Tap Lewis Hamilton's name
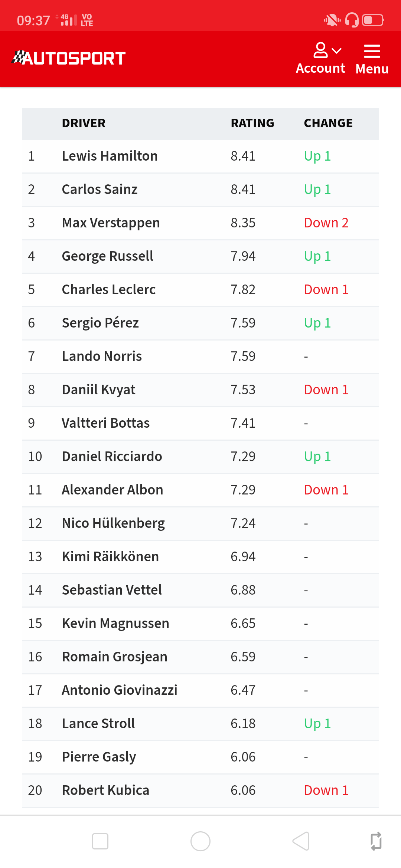The height and width of the screenshot is (868, 401). point(110,156)
